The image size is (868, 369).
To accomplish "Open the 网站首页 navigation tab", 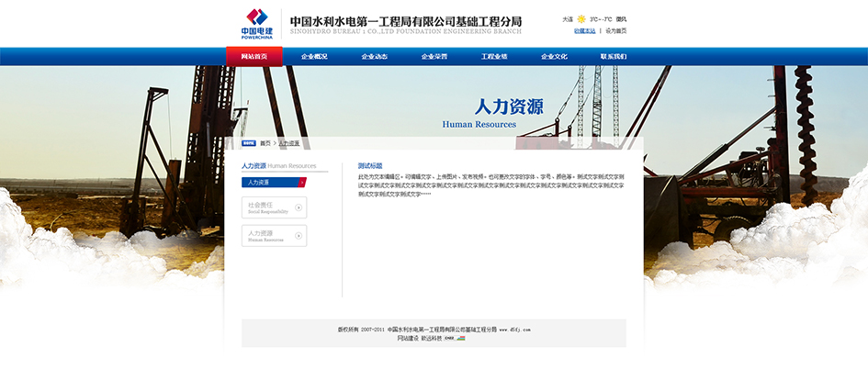I will [254, 57].
